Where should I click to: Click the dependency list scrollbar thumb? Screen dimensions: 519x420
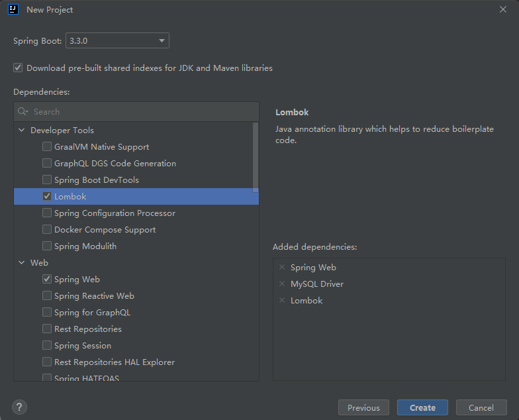coord(256,158)
